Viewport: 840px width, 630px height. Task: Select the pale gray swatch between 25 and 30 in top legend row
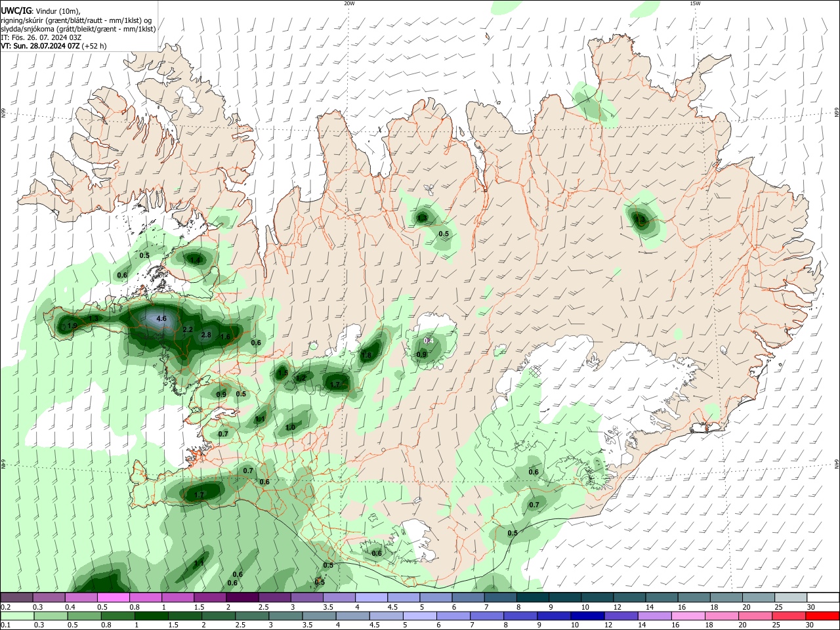click(791, 598)
